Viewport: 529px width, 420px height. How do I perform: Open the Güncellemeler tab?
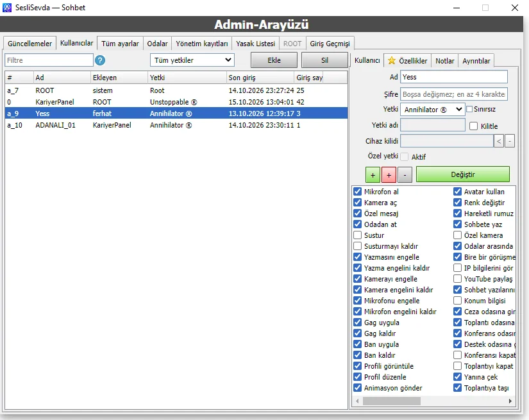tap(29, 44)
